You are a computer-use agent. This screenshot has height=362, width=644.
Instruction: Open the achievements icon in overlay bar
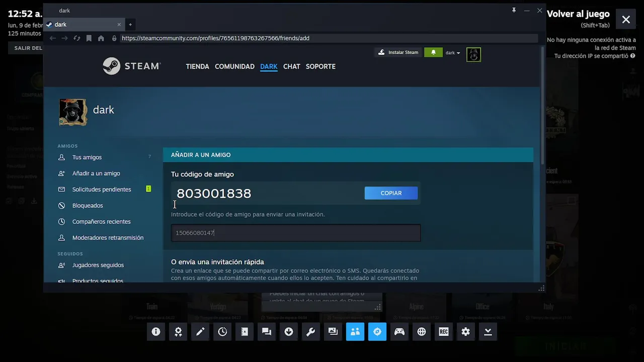178,332
